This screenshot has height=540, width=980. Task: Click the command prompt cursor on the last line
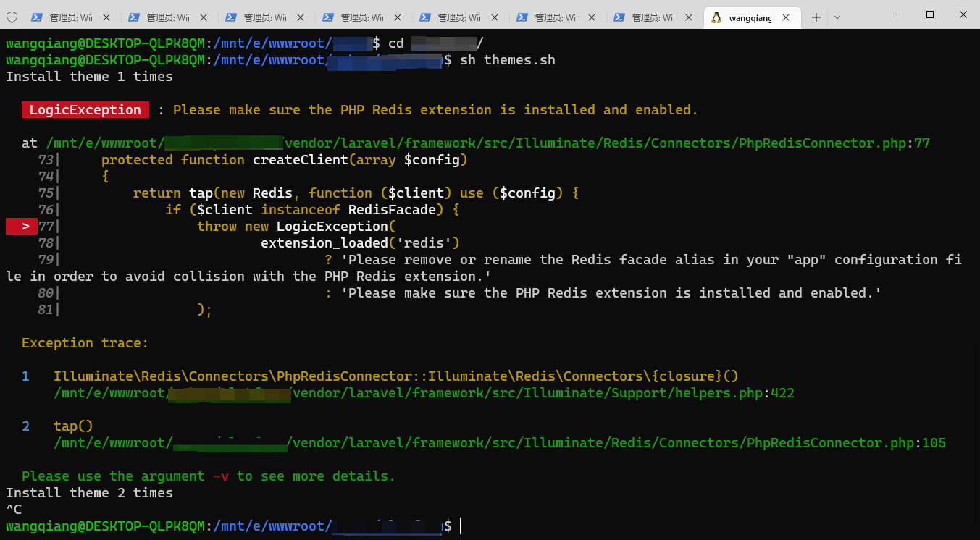tap(461, 526)
